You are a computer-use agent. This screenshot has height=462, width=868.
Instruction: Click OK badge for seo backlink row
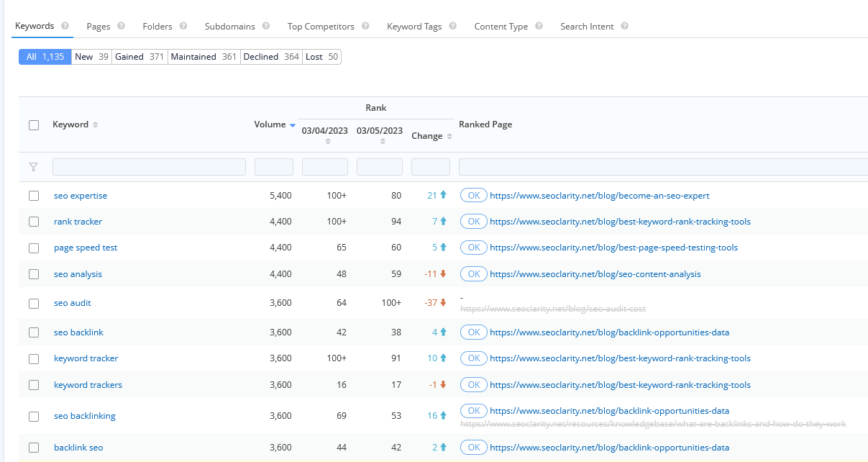pos(474,332)
